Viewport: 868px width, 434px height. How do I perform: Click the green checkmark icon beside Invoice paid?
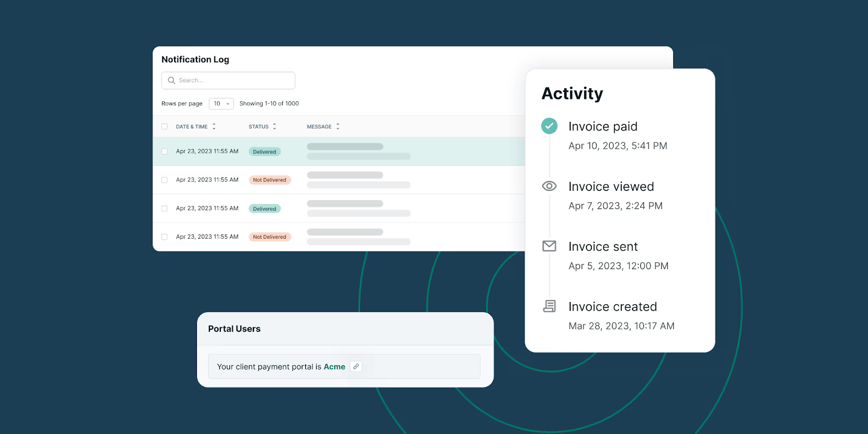(x=549, y=126)
